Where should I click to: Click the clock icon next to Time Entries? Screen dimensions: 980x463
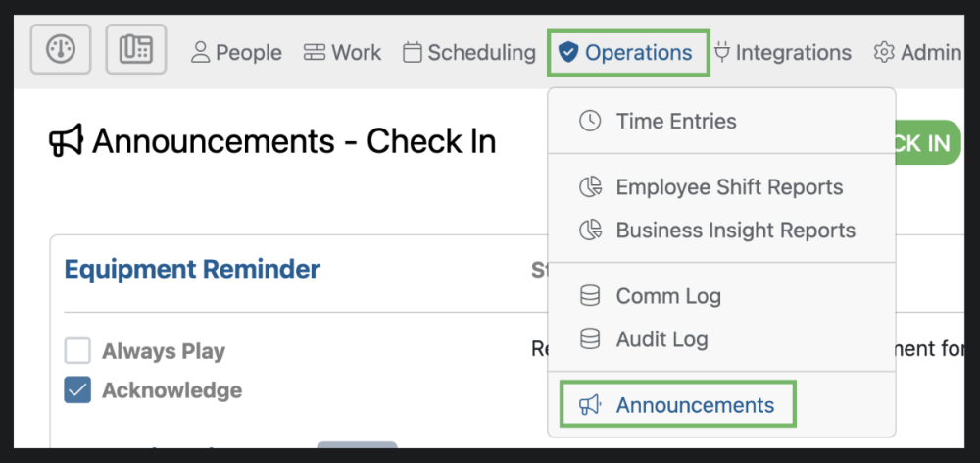(590, 122)
